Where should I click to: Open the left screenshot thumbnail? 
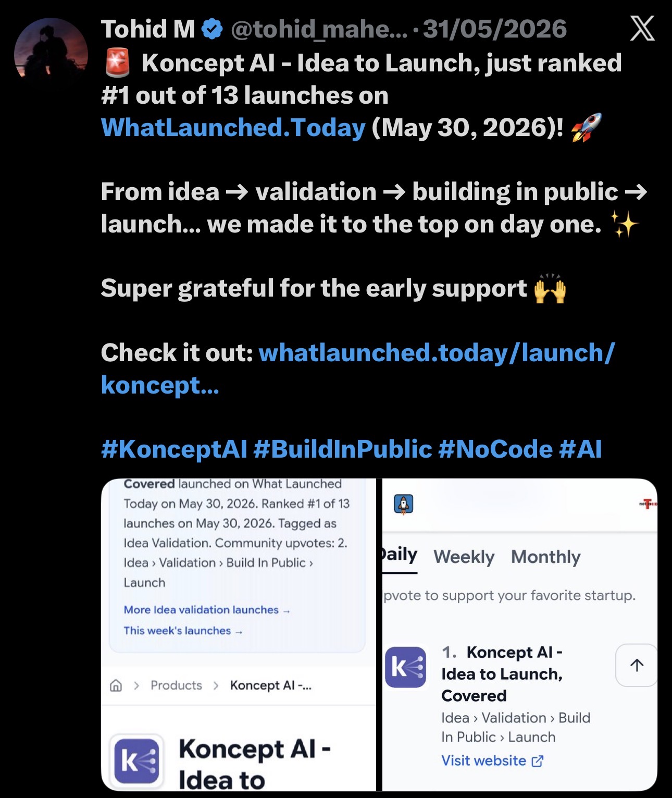click(239, 634)
